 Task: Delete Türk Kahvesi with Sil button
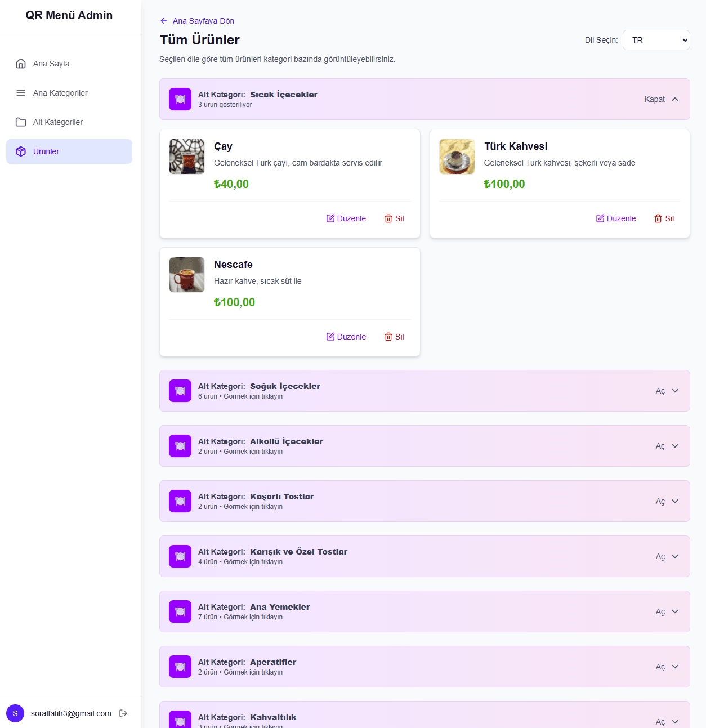pyautogui.click(x=664, y=218)
